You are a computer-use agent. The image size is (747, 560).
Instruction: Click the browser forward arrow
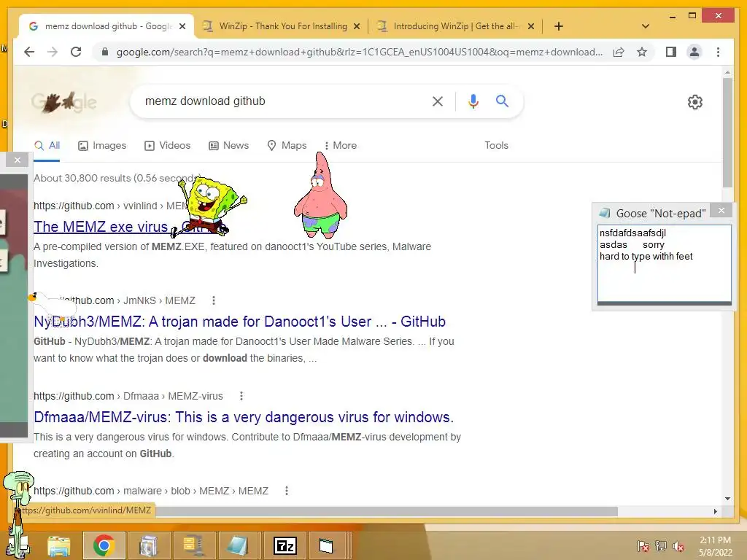click(53, 52)
